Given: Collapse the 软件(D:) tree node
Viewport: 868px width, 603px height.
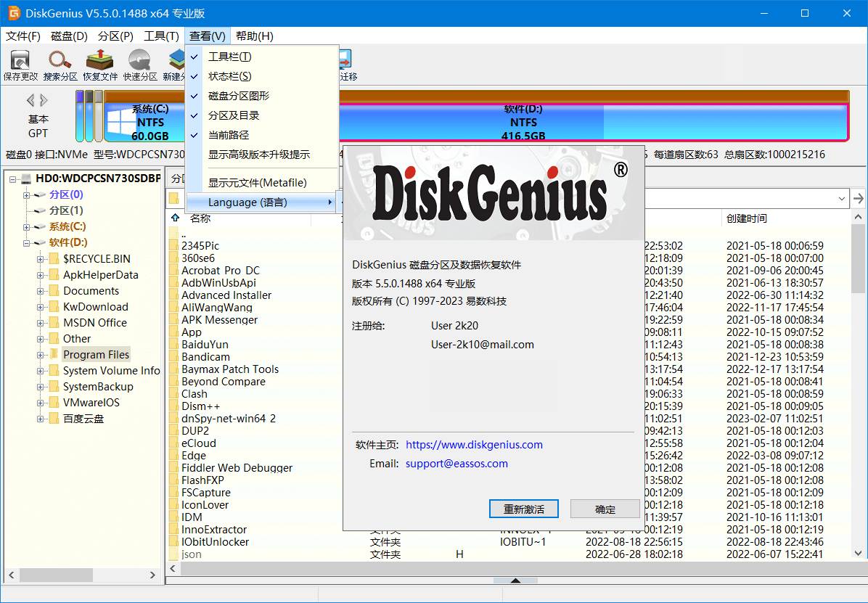Looking at the screenshot, I should tap(27, 243).
